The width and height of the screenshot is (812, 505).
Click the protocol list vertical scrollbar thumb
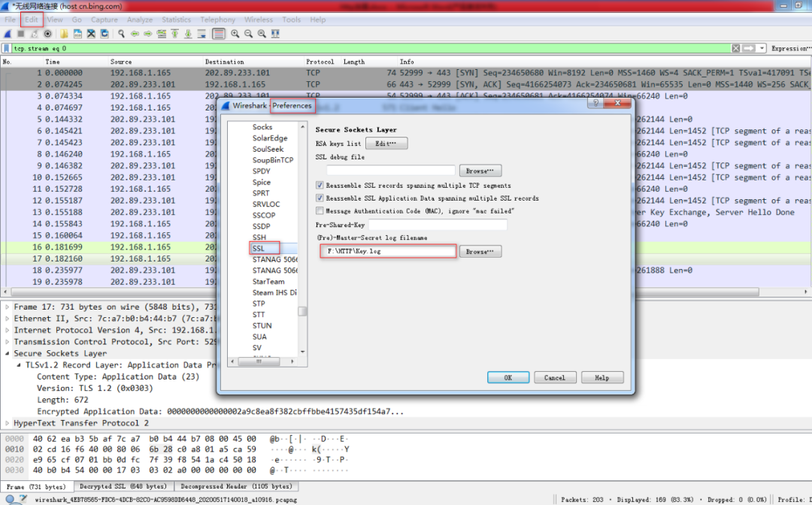[x=302, y=311]
